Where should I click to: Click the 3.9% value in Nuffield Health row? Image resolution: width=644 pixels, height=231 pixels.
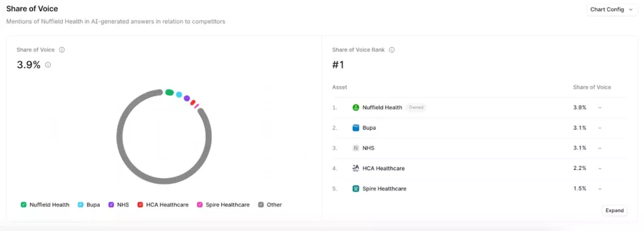point(579,107)
